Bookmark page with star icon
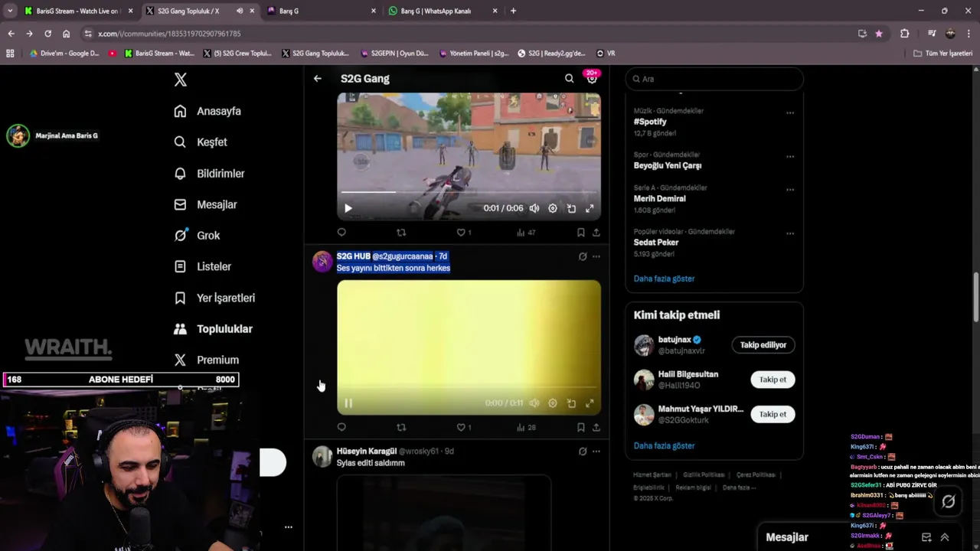This screenshot has width=980, height=551. coord(879,34)
